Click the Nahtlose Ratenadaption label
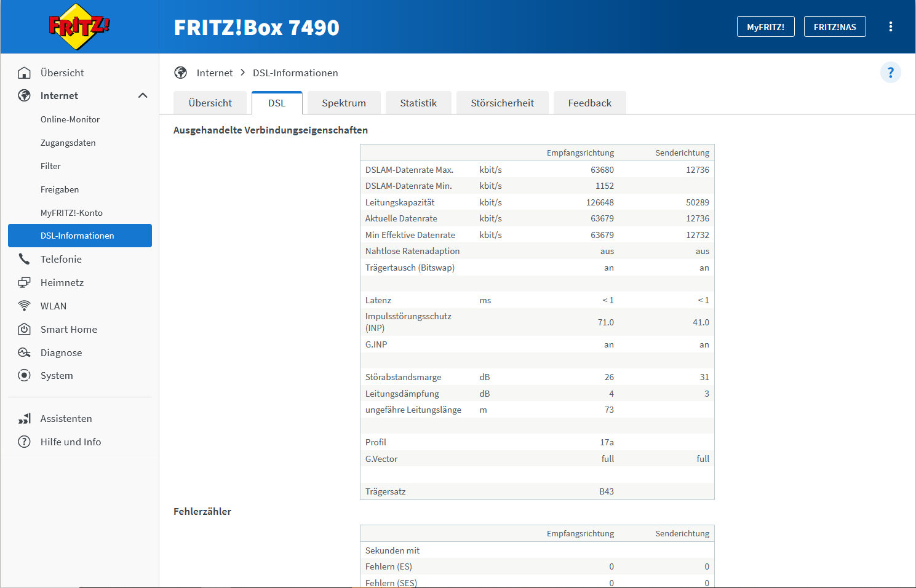916x588 pixels. (x=413, y=251)
